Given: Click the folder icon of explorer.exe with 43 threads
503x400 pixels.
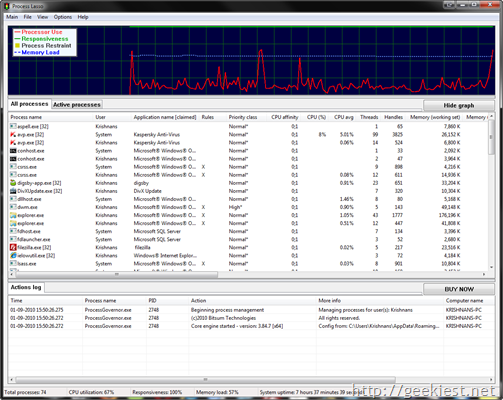Looking at the screenshot, I should (13, 215).
